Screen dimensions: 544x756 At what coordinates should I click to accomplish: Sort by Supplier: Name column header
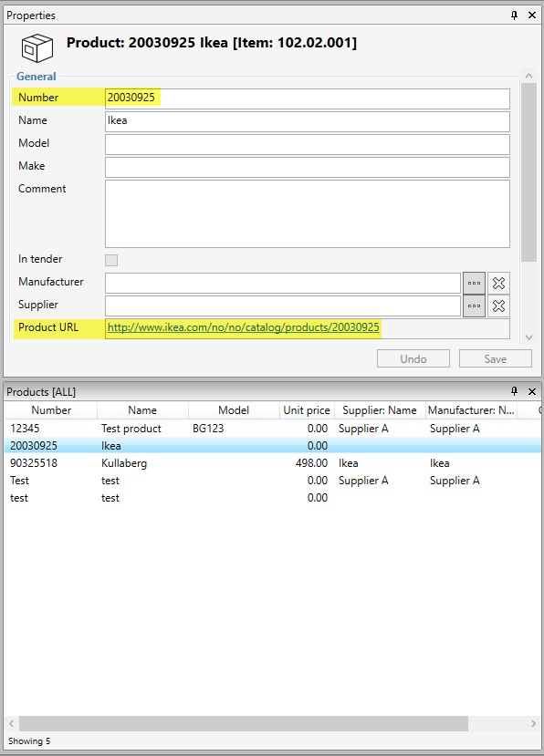point(380,410)
